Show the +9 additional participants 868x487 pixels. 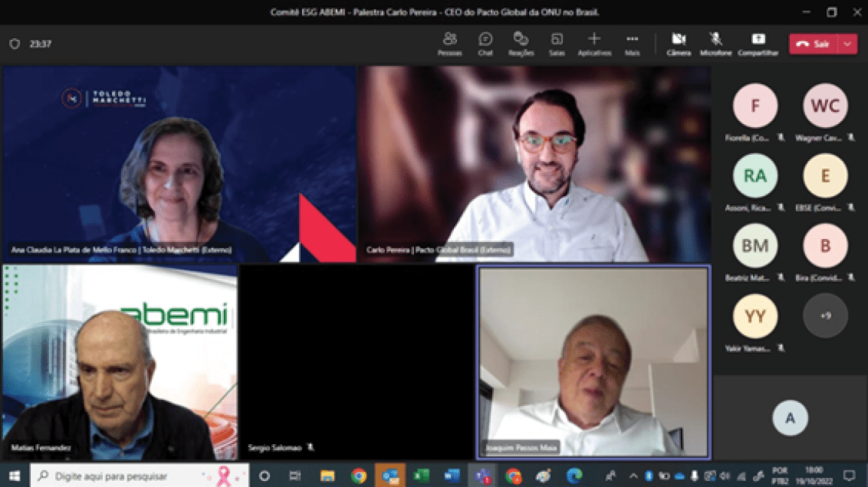824,316
